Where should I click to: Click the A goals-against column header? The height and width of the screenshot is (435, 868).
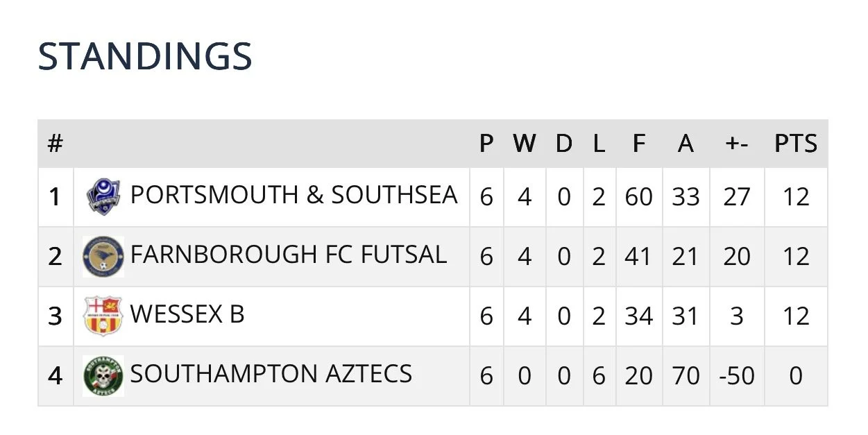[686, 144]
